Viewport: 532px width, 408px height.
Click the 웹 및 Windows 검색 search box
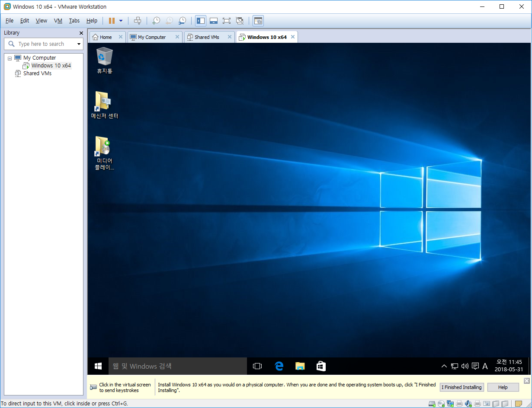(x=177, y=366)
